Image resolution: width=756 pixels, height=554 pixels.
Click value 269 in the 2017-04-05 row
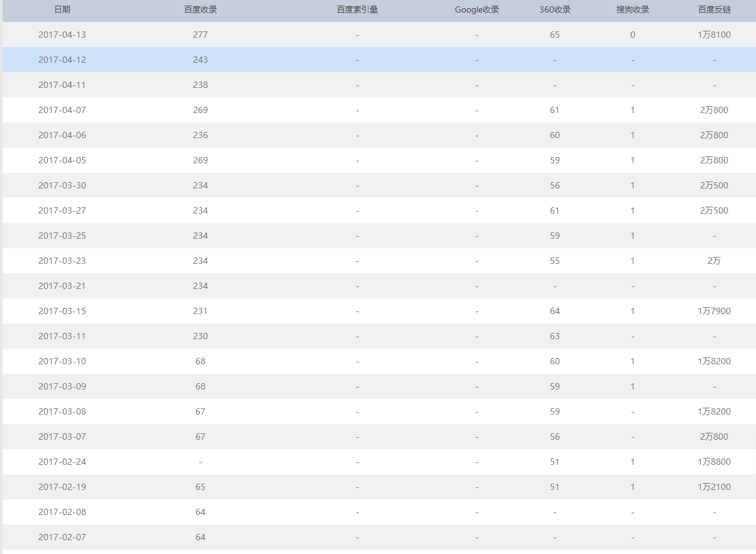(200, 160)
